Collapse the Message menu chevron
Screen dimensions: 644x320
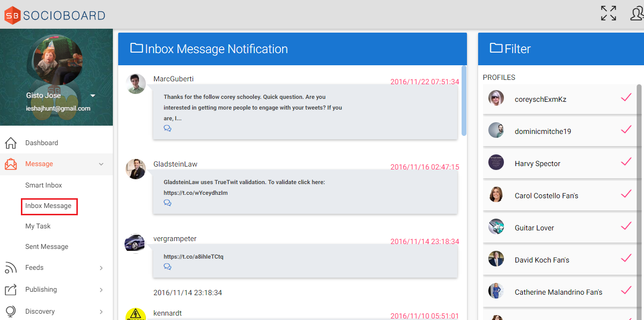coord(101,165)
